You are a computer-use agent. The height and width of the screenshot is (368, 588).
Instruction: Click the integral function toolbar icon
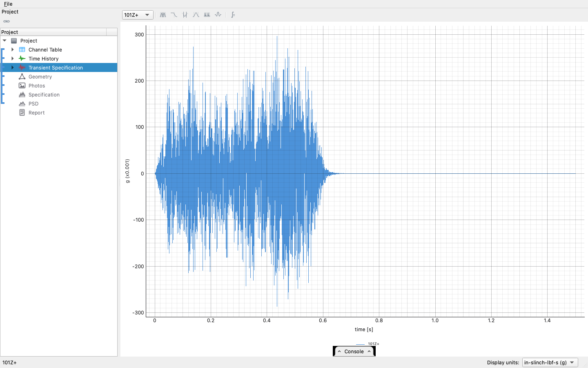pos(233,15)
